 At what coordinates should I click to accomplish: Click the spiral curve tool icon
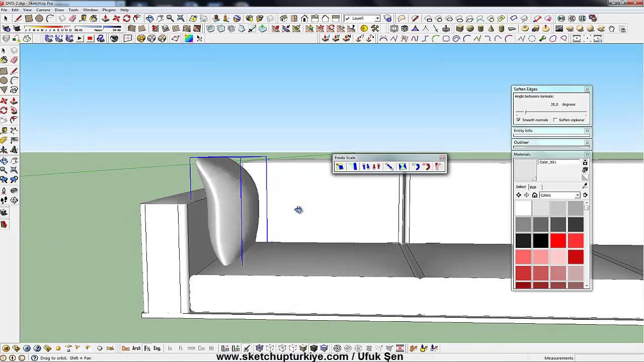(x=456, y=38)
